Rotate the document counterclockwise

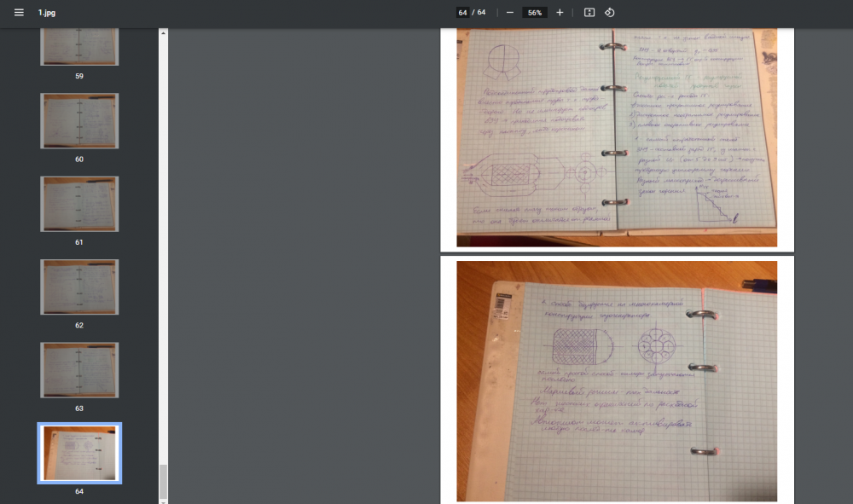pos(610,13)
